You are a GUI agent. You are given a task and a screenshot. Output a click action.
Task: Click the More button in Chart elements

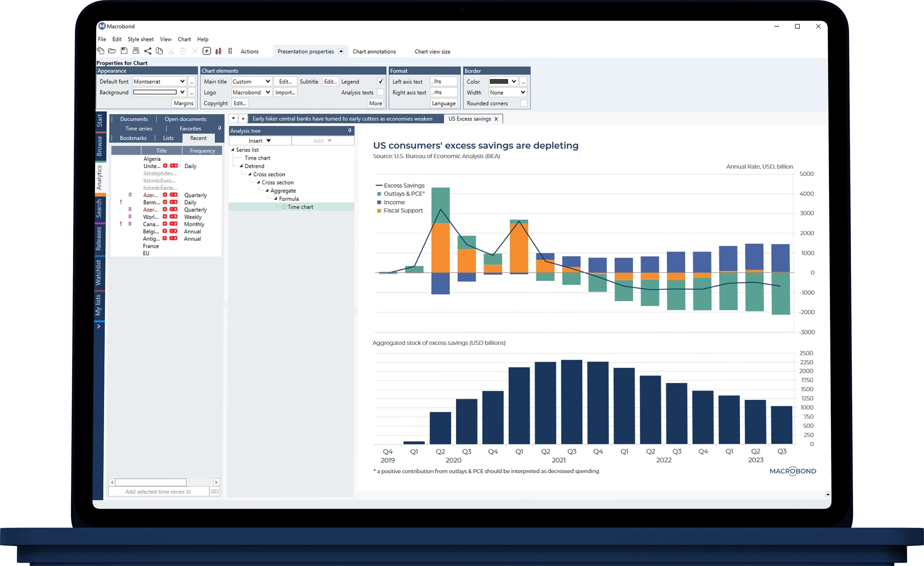coord(375,103)
